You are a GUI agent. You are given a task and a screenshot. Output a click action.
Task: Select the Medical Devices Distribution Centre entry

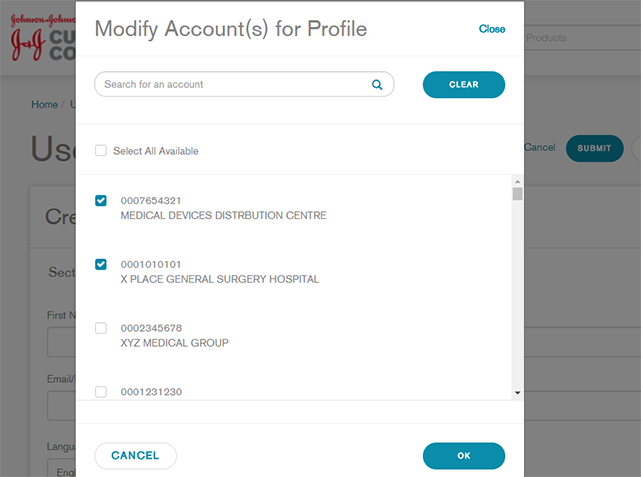click(223, 215)
